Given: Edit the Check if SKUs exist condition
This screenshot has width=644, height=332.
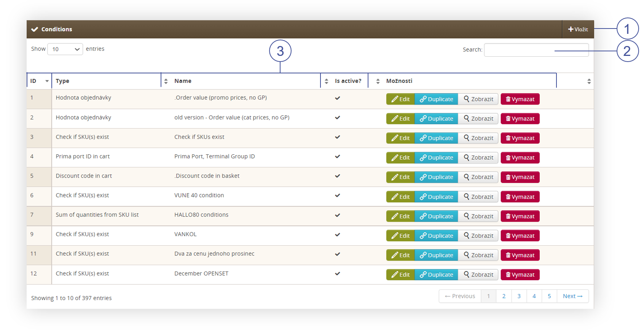Looking at the screenshot, I should (400, 138).
